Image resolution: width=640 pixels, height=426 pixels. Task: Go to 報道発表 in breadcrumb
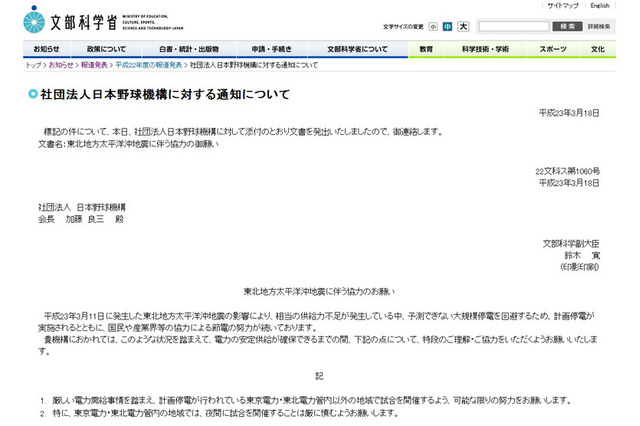[94, 65]
